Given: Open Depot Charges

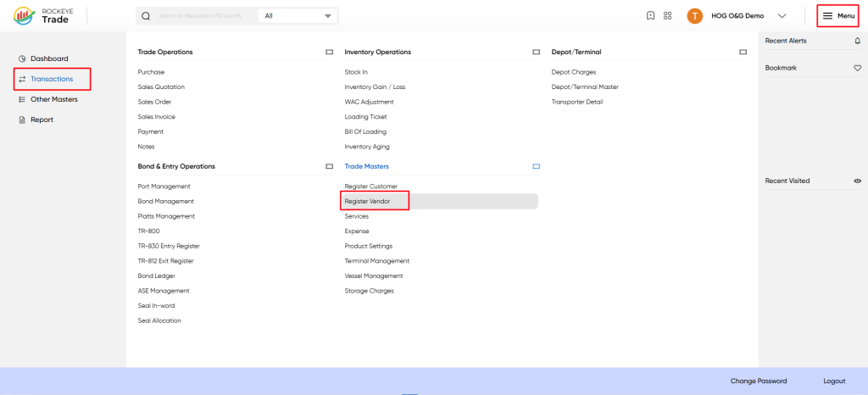Looking at the screenshot, I should (x=574, y=72).
